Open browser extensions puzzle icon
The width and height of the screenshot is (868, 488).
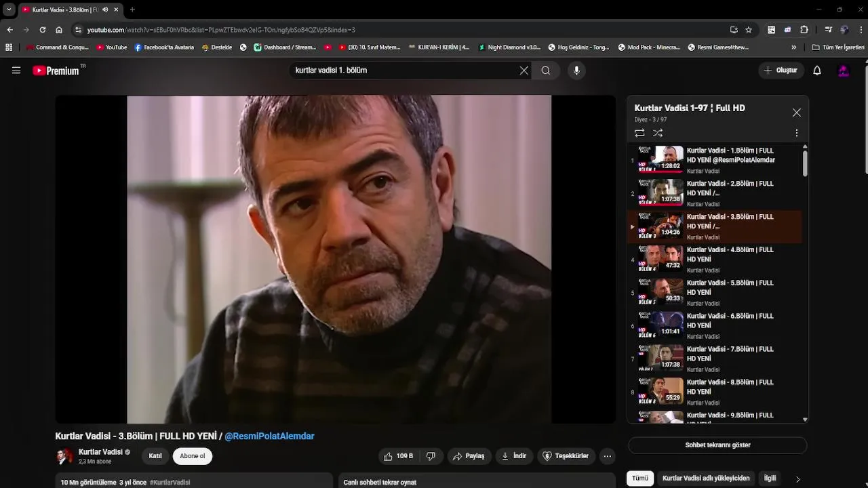click(804, 30)
